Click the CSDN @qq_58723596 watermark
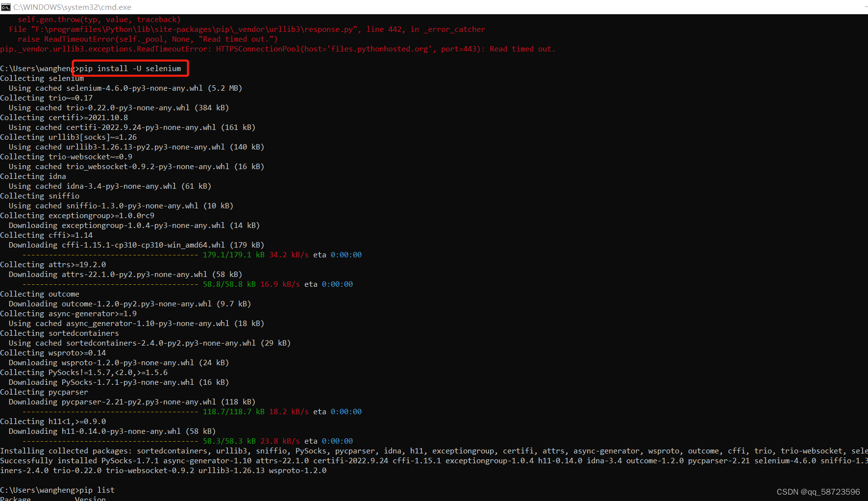 pyautogui.click(x=817, y=492)
